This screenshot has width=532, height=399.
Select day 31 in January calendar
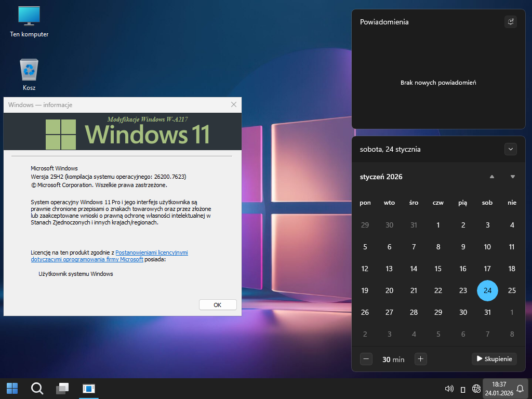pyautogui.click(x=487, y=312)
